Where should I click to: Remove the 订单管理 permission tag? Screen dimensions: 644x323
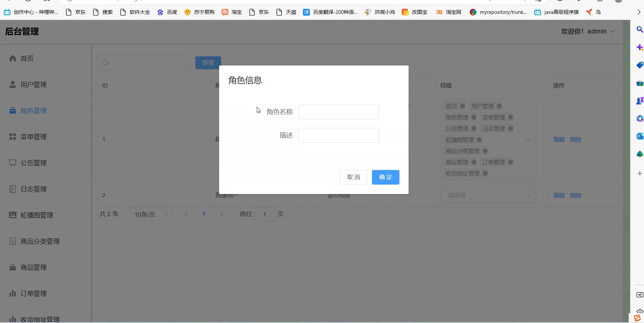[x=511, y=162]
